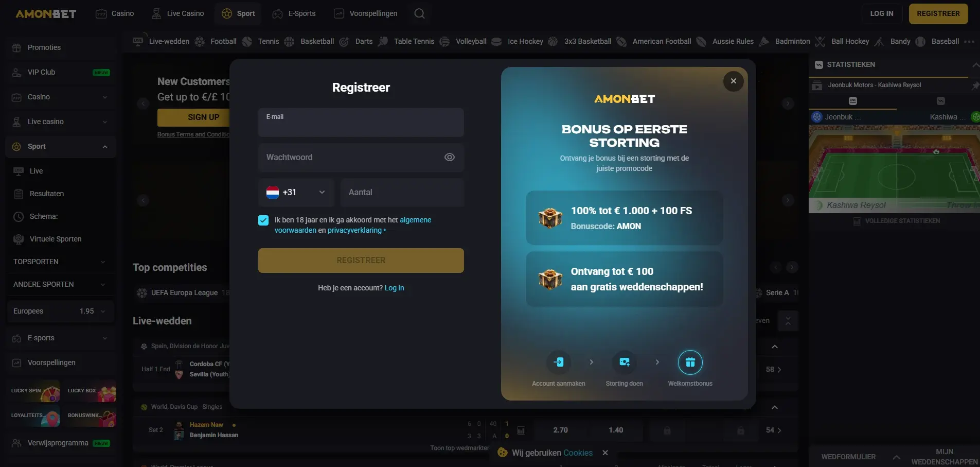
Task: Click the Bandy stick icon
Action: coord(880,42)
